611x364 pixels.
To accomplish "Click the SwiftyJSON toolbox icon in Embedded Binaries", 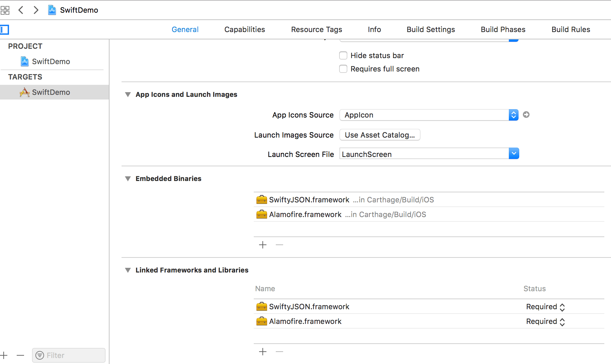I will pos(261,200).
